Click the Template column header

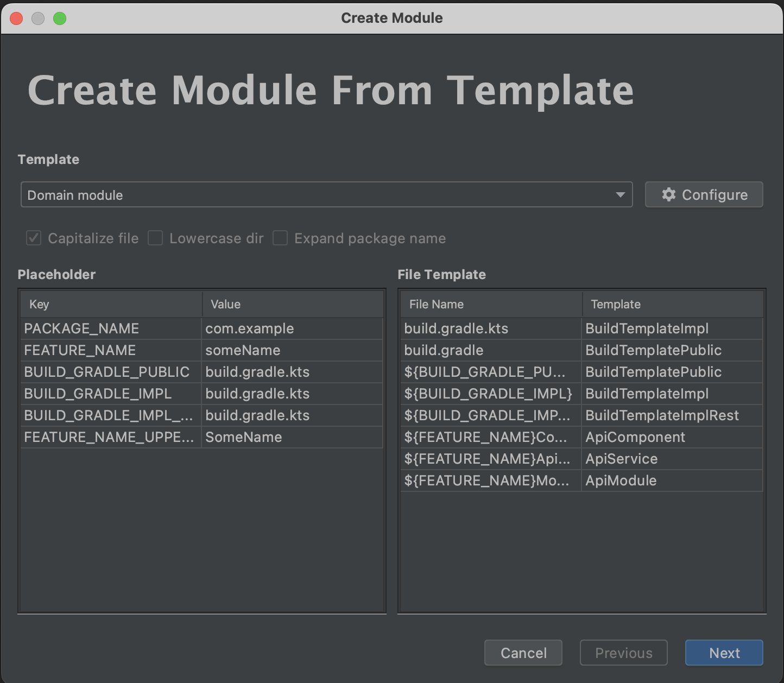[x=615, y=304]
